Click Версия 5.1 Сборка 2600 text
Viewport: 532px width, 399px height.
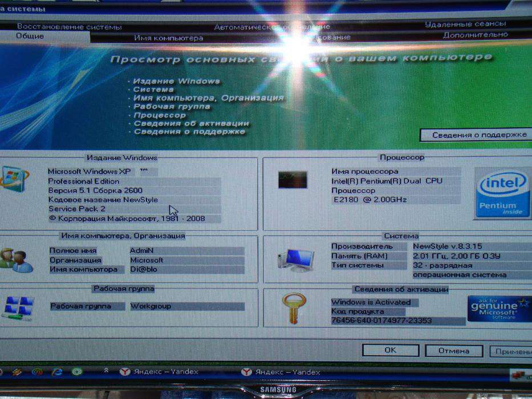95,191
